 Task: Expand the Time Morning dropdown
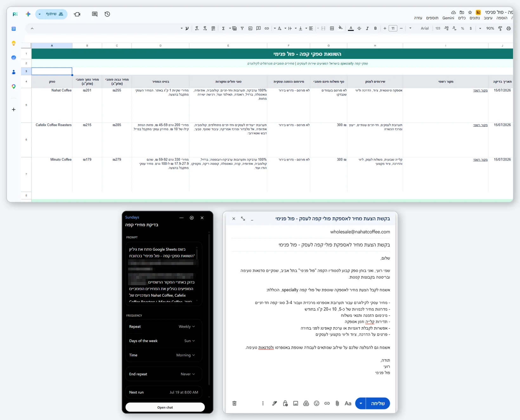point(185,355)
